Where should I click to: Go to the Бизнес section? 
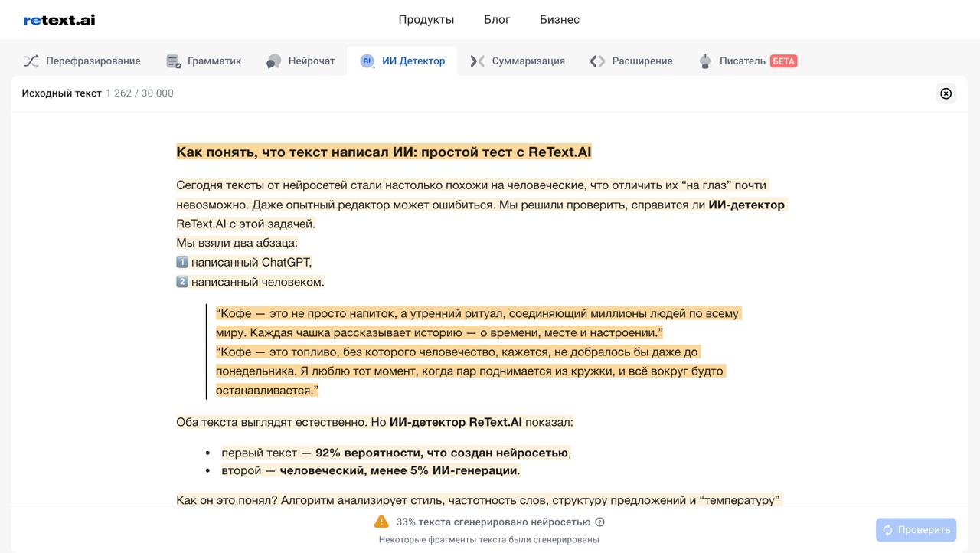click(x=559, y=20)
